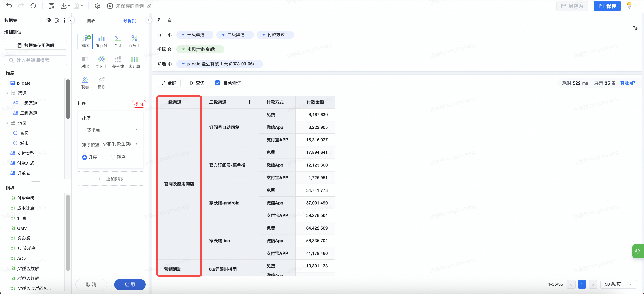Click the 添加排序 add sort button
The height and width of the screenshot is (294, 644).
point(111,179)
